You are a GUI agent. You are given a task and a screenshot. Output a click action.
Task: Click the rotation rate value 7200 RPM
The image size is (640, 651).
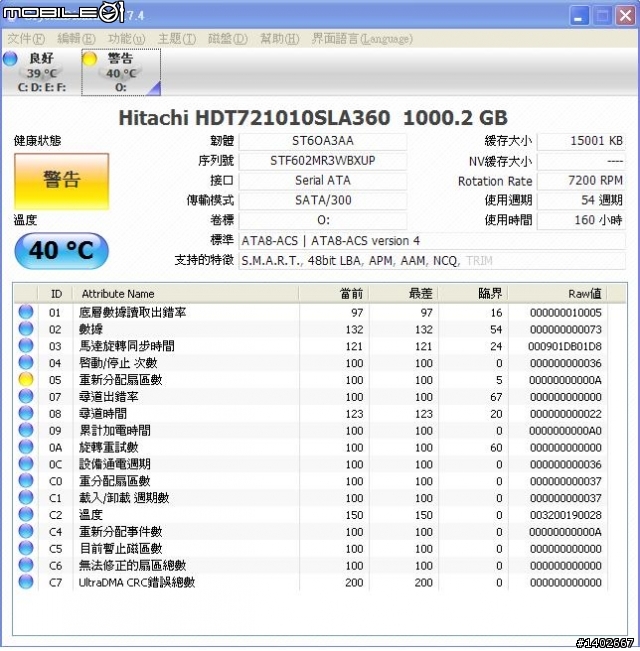coord(581,181)
